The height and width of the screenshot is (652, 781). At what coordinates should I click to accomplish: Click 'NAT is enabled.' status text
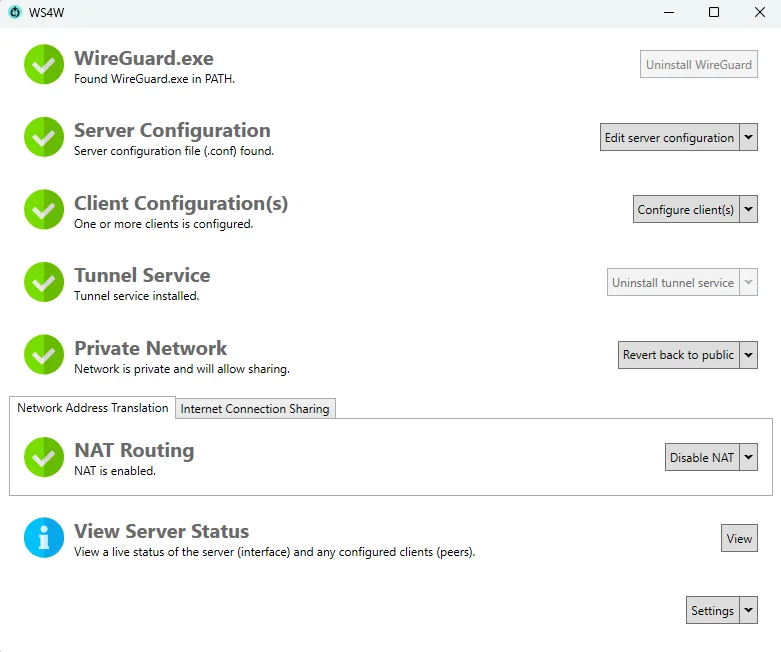point(115,471)
